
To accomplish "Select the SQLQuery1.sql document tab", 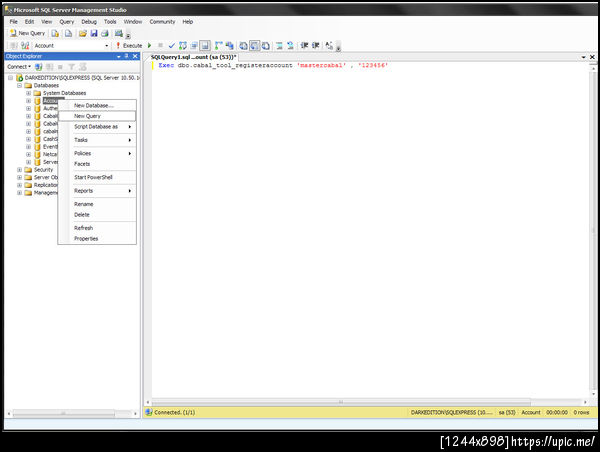I will [x=193, y=57].
